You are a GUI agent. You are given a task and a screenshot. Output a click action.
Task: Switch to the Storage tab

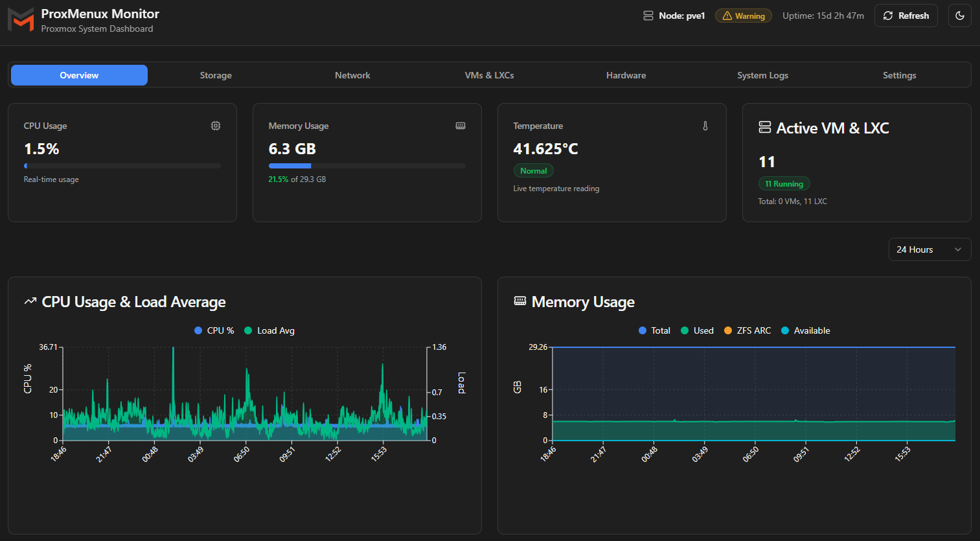pyautogui.click(x=216, y=75)
